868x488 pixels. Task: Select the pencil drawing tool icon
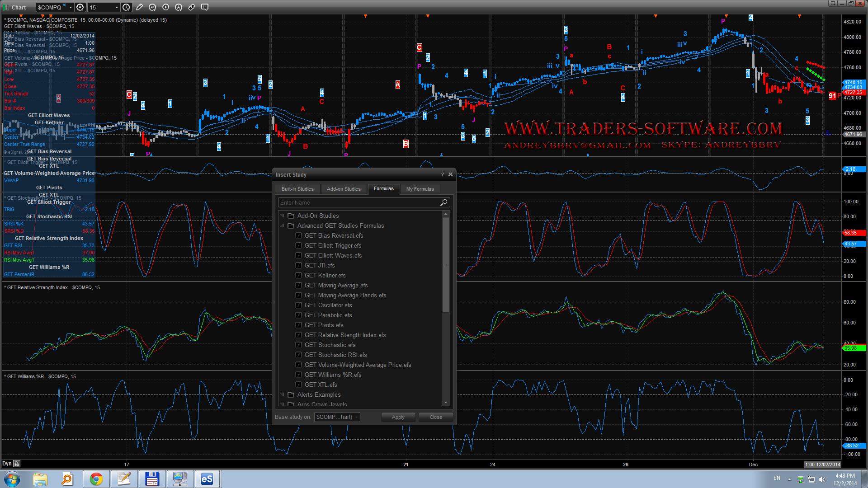[139, 7]
